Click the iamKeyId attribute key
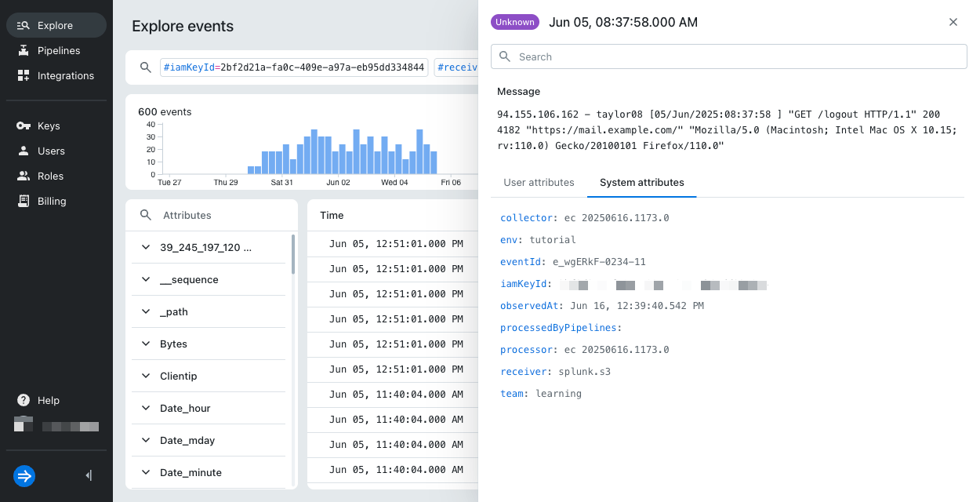Viewport: 980px width, 502px height. pyautogui.click(x=524, y=284)
